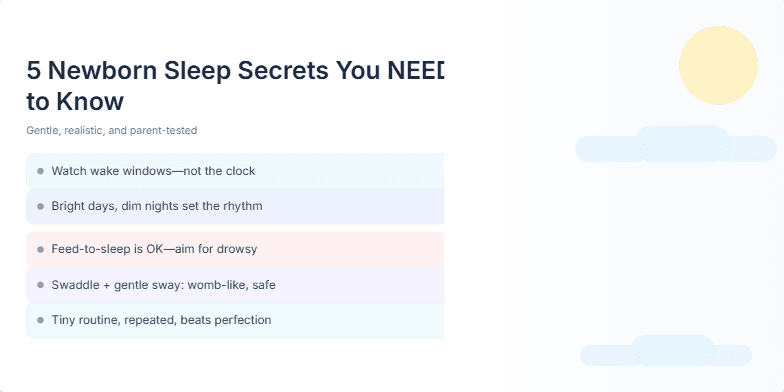Click the lower light-blue cloud shape

(x=666, y=351)
